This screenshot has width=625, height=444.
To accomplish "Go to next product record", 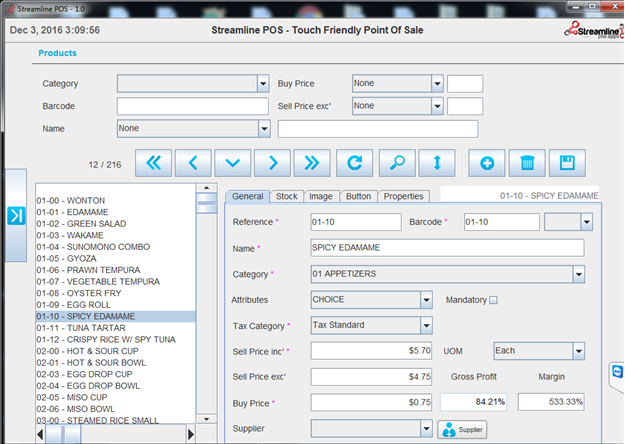I will (272, 163).
